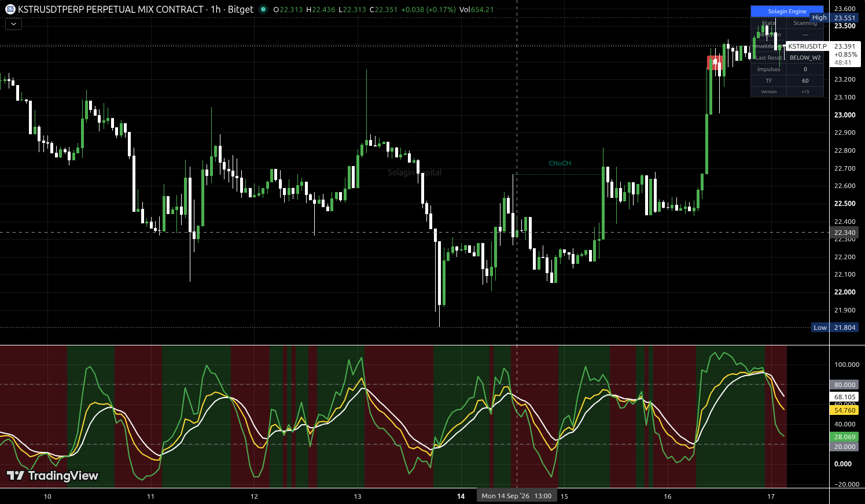This screenshot has height=504, width=865.
Task: Click the 23.000 price axis label
Action: pyautogui.click(x=845, y=115)
